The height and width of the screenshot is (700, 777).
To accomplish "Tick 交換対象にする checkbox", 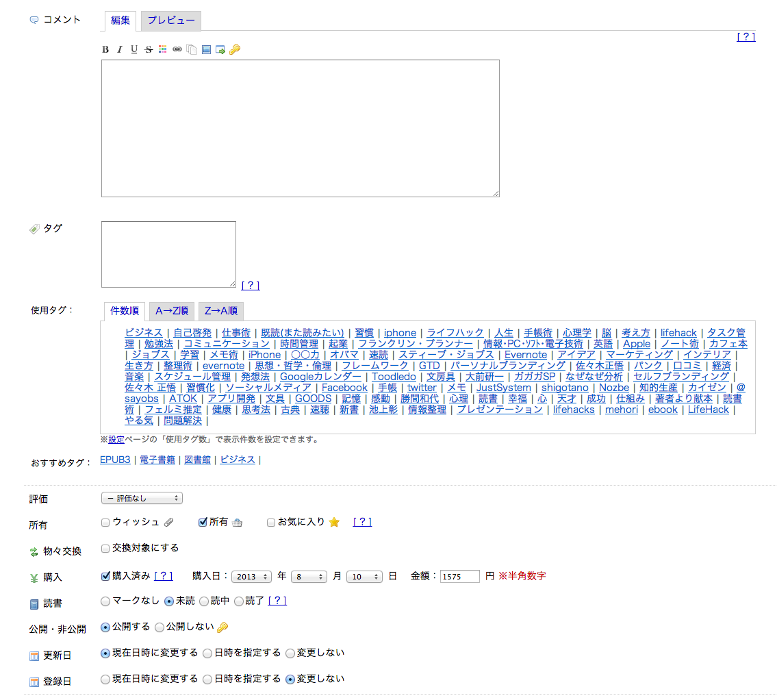I will click(105, 549).
